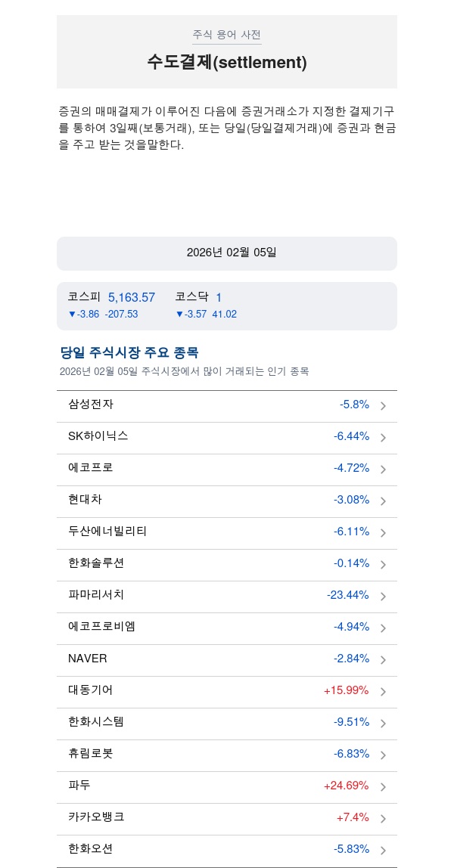Open the 대동기어 stock entry
Screen dimensions: 454x868
(91, 690)
